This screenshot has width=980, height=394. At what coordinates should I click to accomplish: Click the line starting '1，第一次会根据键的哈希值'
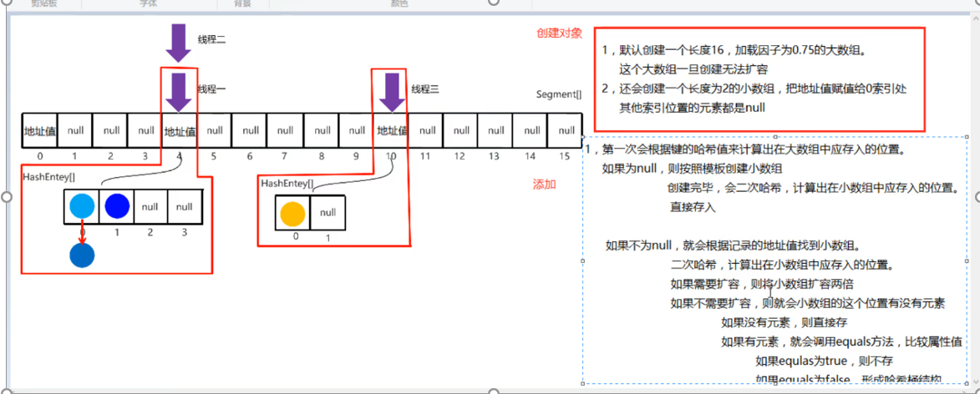(x=747, y=150)
